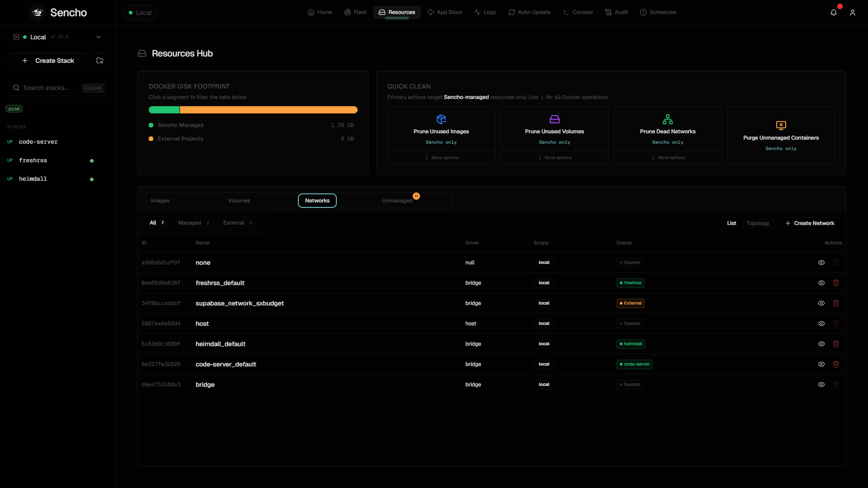868x488 pixels.
Task: Select the Resources nav item
Action: pyautogui.click(x=397, y=12)
